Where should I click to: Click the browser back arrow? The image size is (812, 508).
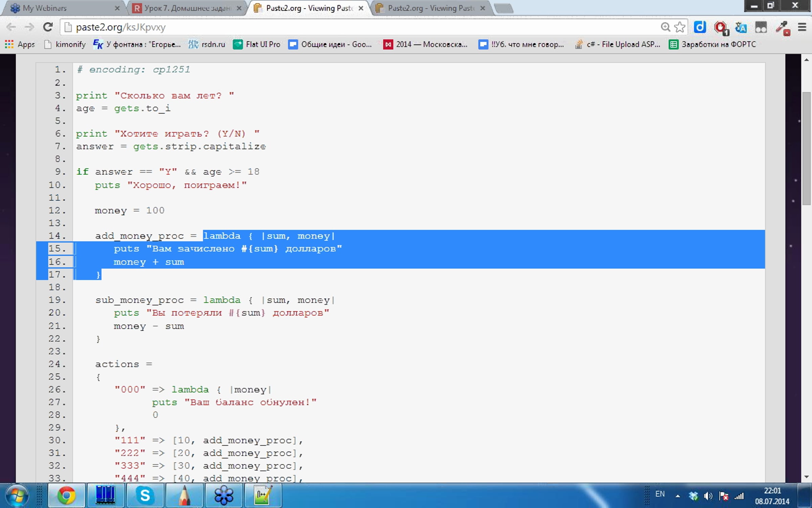[11, 27]
